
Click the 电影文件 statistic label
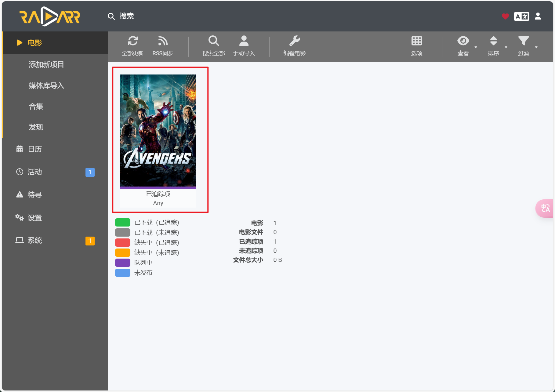[251, 232]
